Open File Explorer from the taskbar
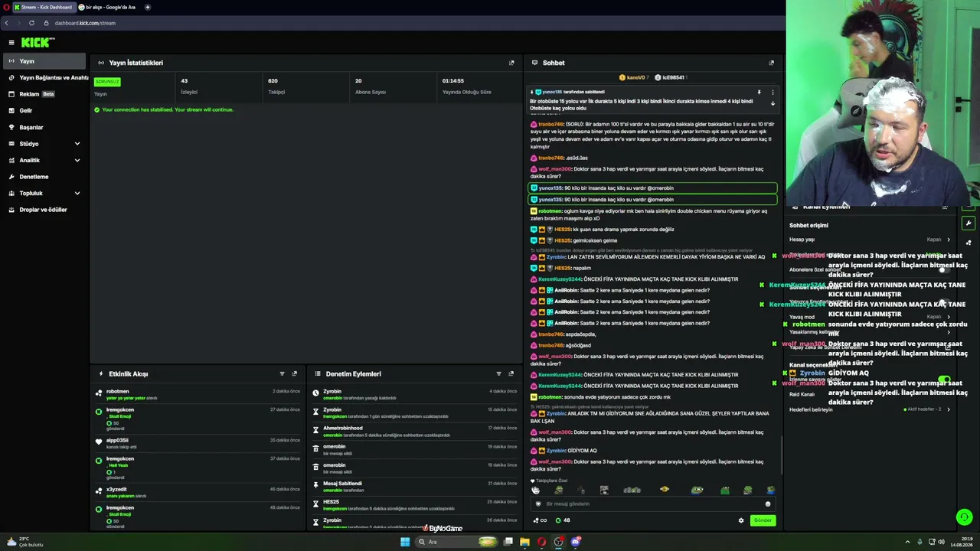 point(524,542)
